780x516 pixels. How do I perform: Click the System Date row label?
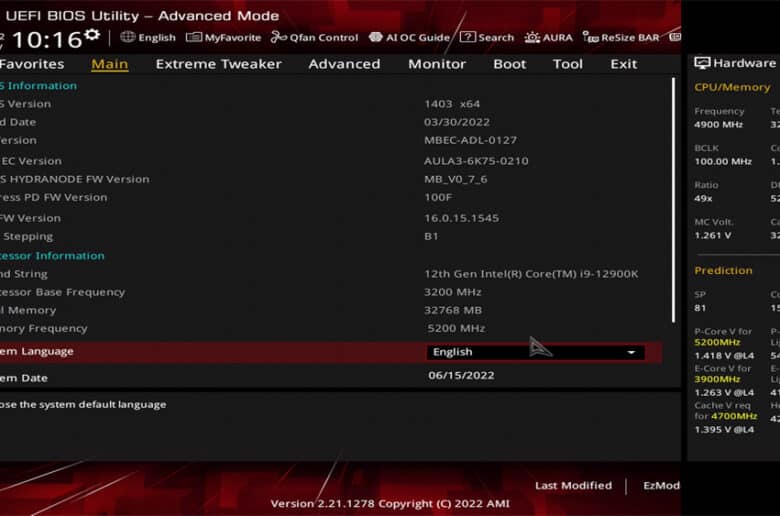[x=24, y=378]
